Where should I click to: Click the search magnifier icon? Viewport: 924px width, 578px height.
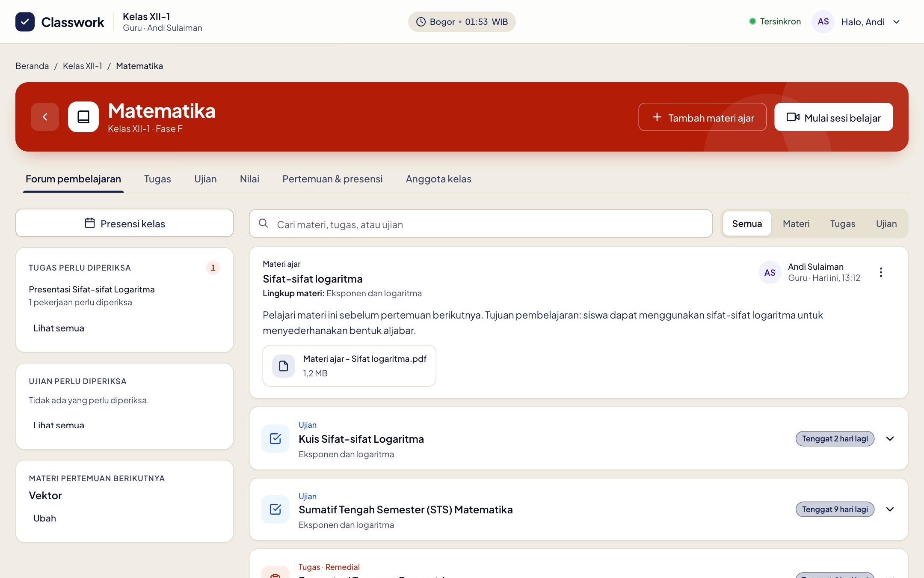pyautogui.click(x=264, y=223)
